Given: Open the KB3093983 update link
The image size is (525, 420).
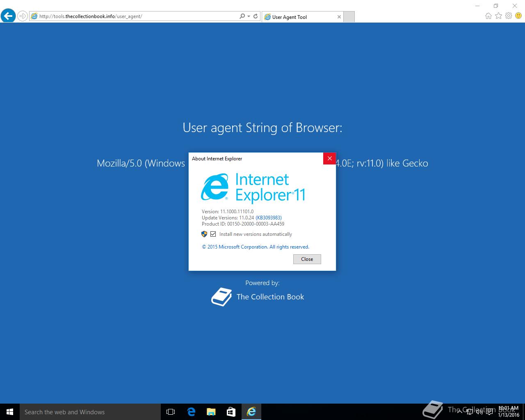Looking at the screenshot, I should point(269,218).
